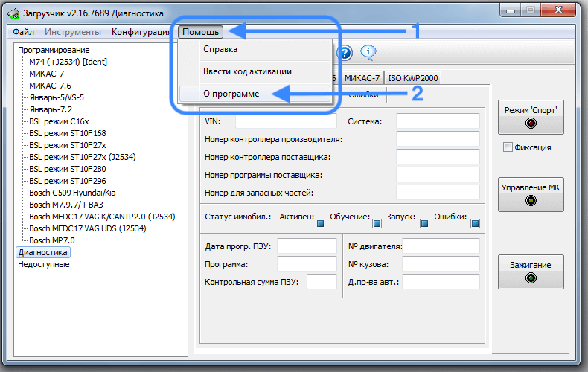Open the Файл menu
Viewport: 588px width, 372px height.
[x=23, y=32]
